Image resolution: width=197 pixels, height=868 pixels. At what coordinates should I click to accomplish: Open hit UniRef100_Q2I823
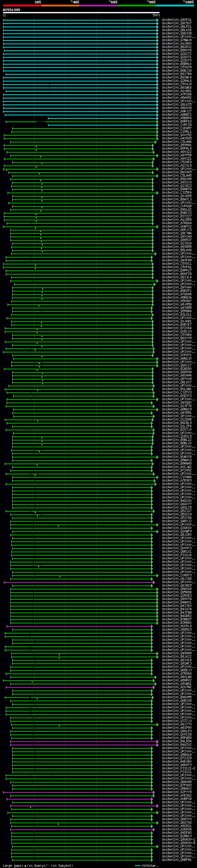click(177, 186)
